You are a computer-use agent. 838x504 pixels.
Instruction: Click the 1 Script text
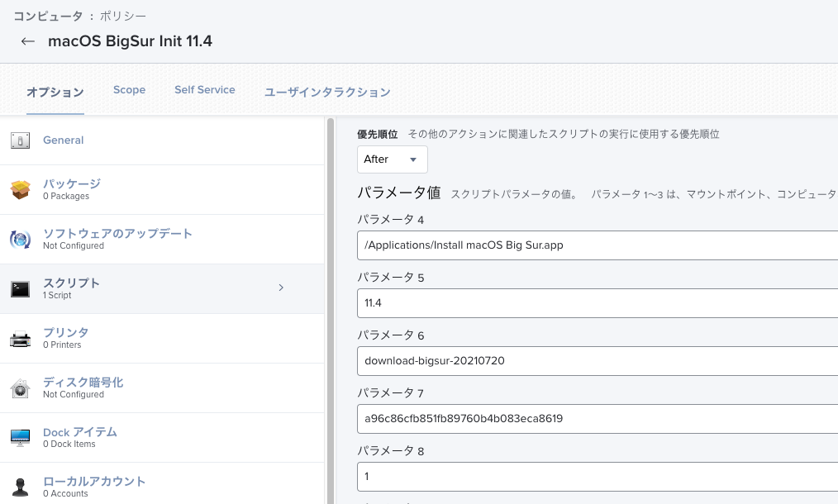coord(57,295)
